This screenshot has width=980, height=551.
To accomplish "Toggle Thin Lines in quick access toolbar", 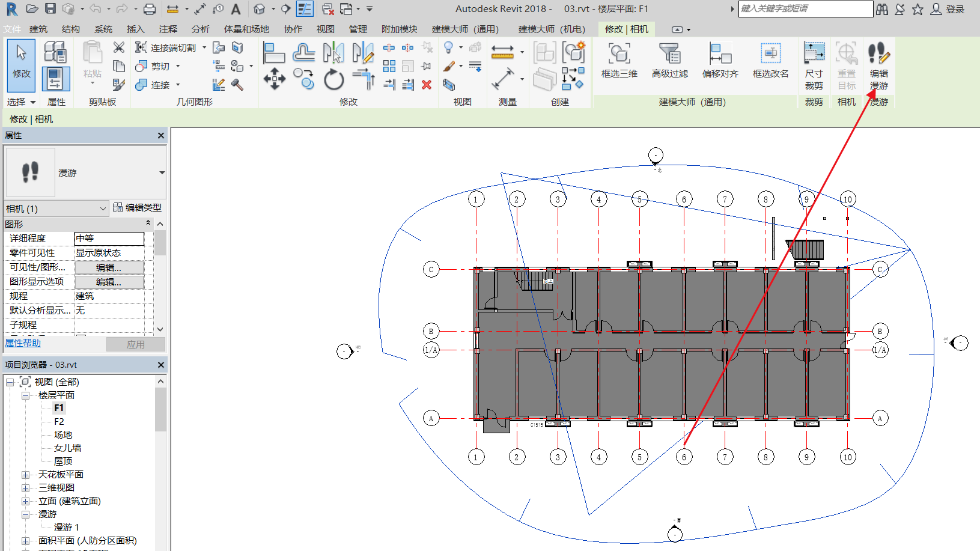I will (x=305, y=9).
